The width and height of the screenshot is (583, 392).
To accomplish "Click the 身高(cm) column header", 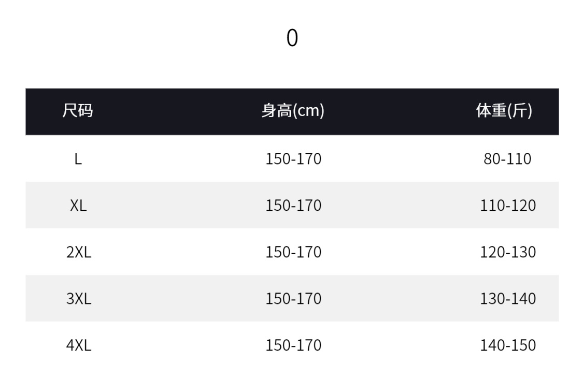I will 293,111.
